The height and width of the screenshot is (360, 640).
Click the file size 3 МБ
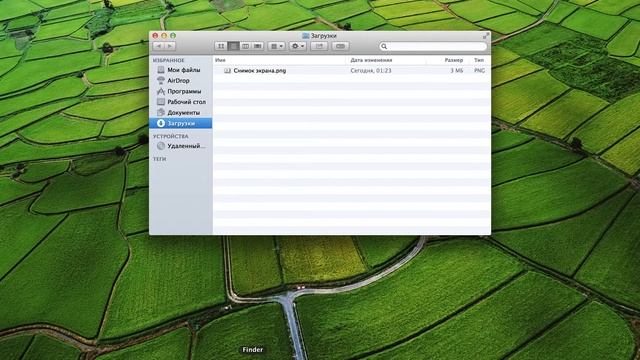pos(457,71)
